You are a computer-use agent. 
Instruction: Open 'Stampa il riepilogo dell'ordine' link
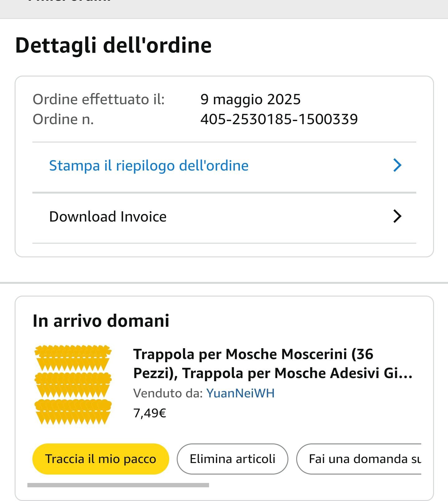[x=149, y=166]
